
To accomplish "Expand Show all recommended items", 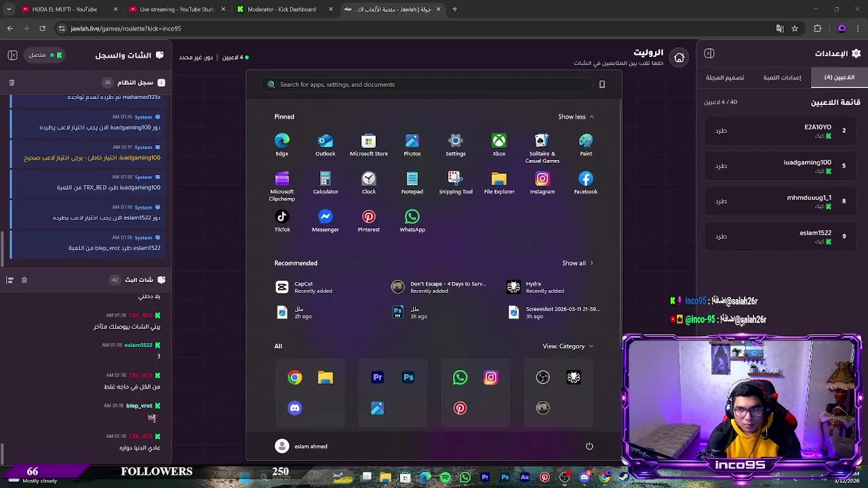I will point(577,263).
